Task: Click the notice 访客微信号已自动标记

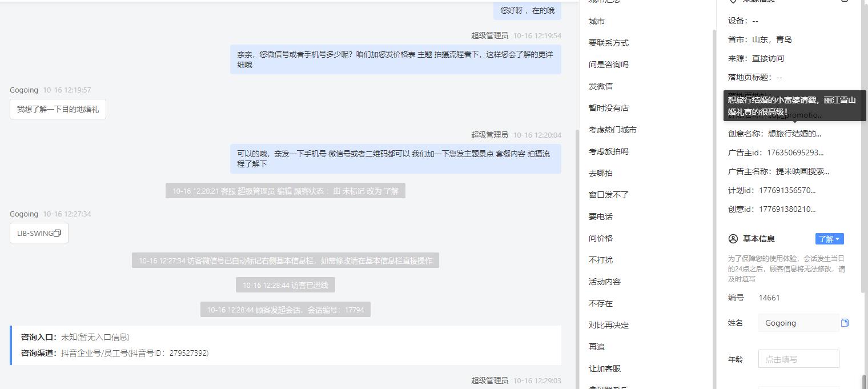Action: [x=286, y=260]
